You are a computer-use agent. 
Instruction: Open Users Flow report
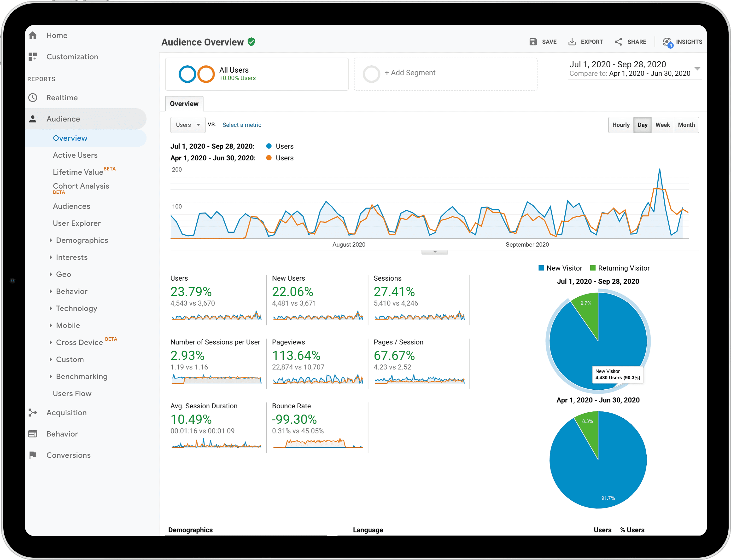coord(72,393)
